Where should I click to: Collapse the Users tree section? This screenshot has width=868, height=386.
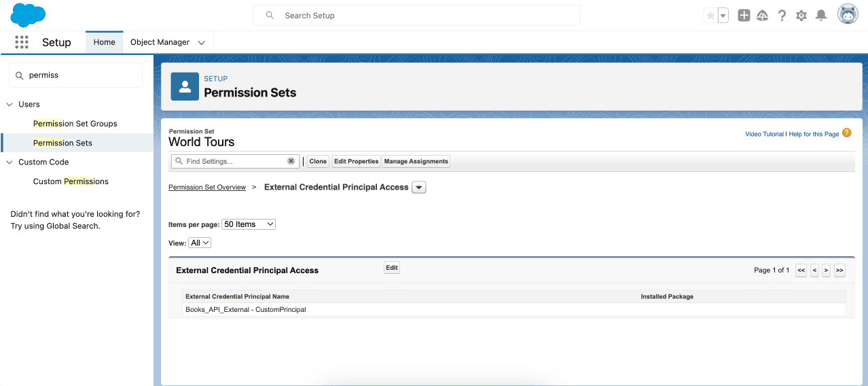(x=10, y=105)
